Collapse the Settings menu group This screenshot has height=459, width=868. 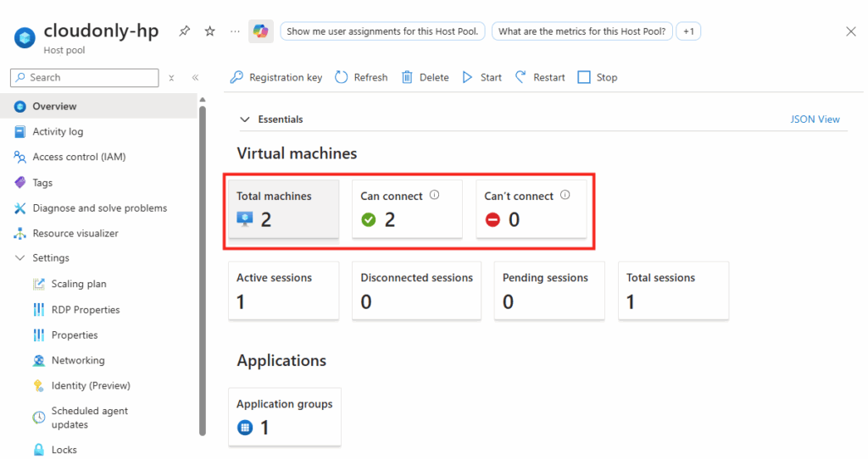coord(20,258)
